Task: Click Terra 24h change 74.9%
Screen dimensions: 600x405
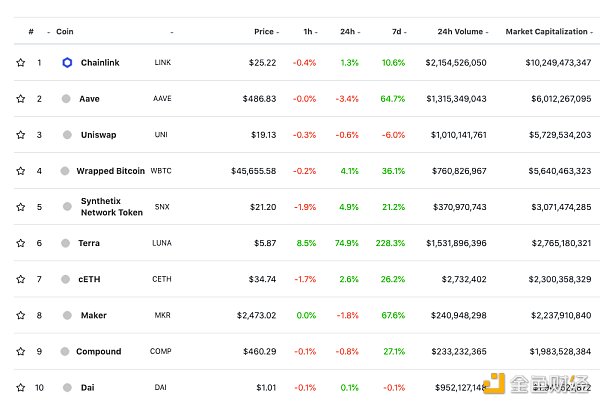Action: (x=347, y=243)
